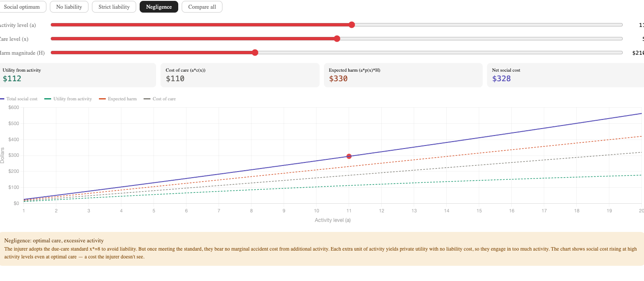Click the Negligence explanation info box
The height and width of the screenshot is (281, 644).
click(322, 248)
